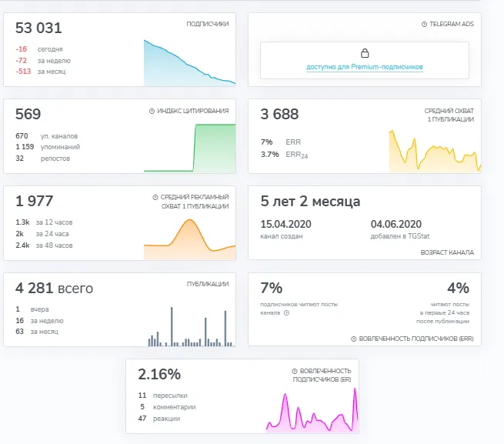This screenshot has width=504, height=444.
Task: Click the info icon next to ИНДЕКС ЦИТИРОВАНИЯ
Action: [x=152, y=111]
